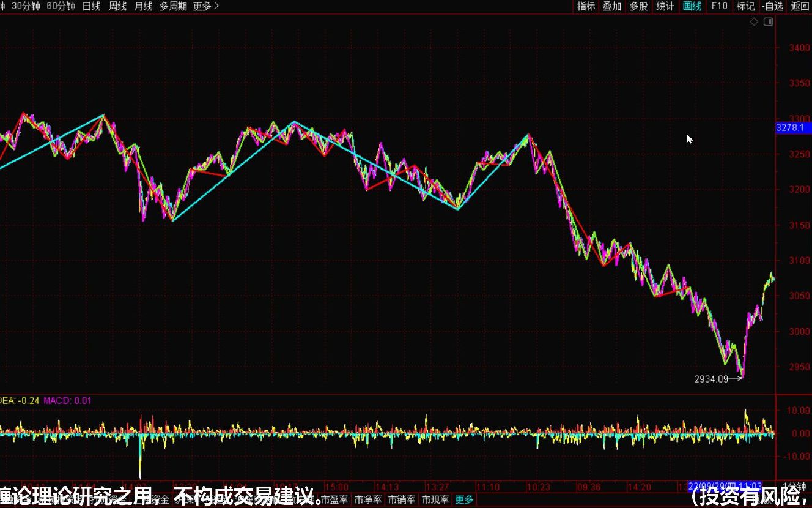Toggle the side panel layout icon
The height and width of the screenshot is (508, 812).
click(x=769, y=21)
